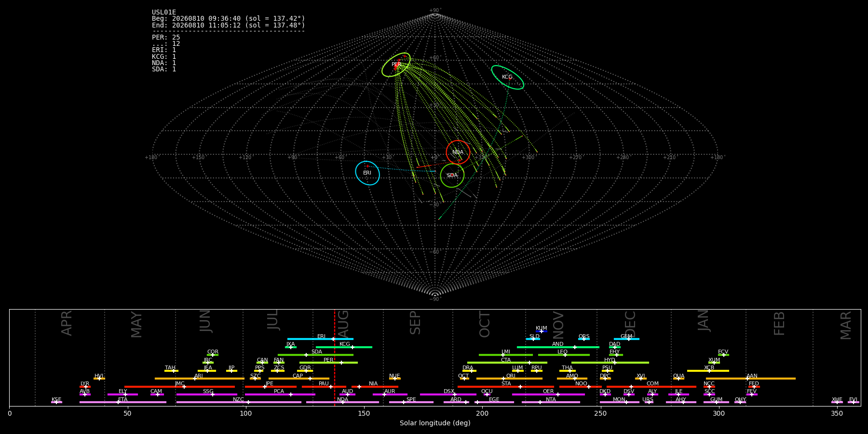Click the ECV shower label in the timeline

723,352
